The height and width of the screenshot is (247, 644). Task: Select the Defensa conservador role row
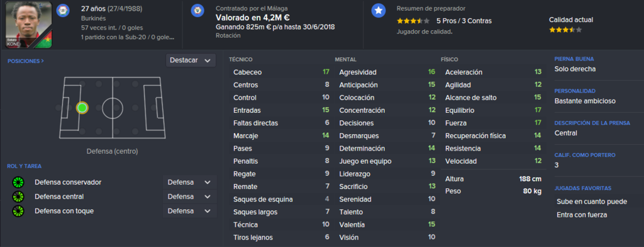(x=112, y=182)
